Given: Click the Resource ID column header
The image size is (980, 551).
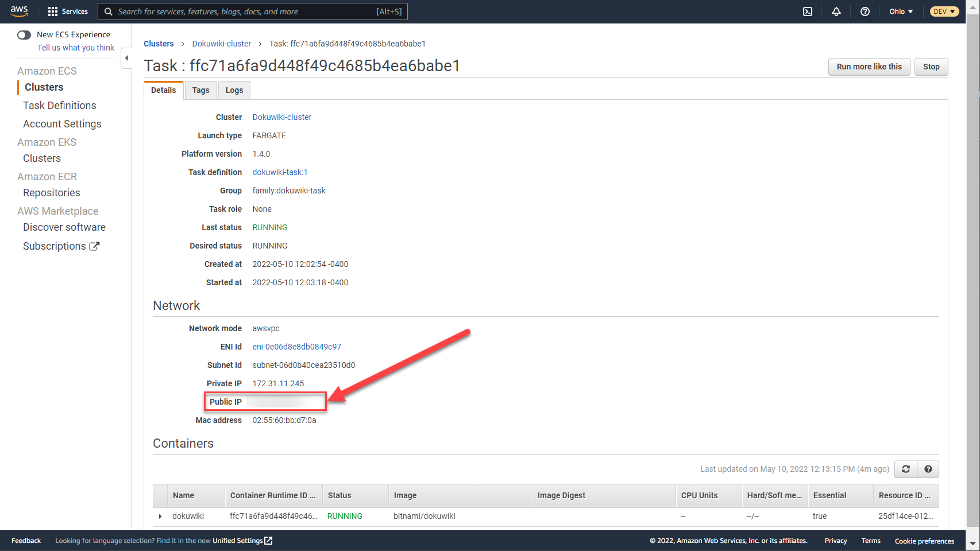Looking at the screenshot, I should pos(906,495).
